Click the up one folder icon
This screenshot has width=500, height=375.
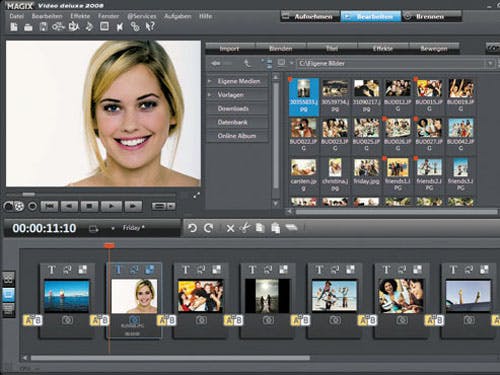(247, 63)
